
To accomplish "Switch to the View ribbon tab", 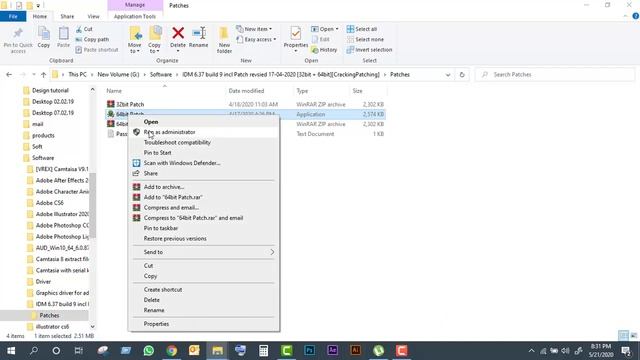I will 93,16.
